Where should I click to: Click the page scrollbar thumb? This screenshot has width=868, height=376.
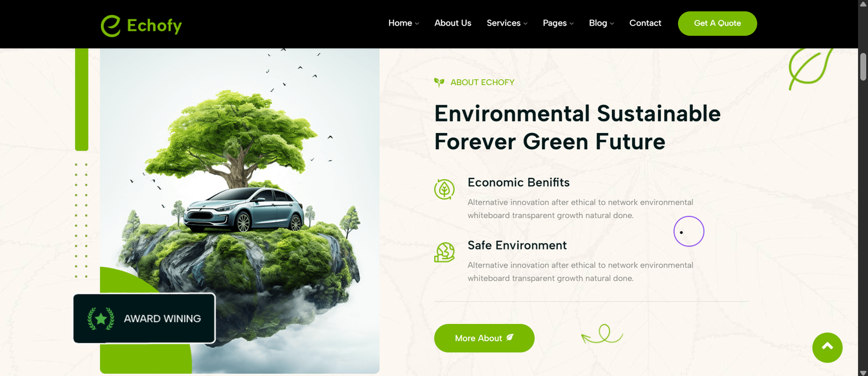863,67
